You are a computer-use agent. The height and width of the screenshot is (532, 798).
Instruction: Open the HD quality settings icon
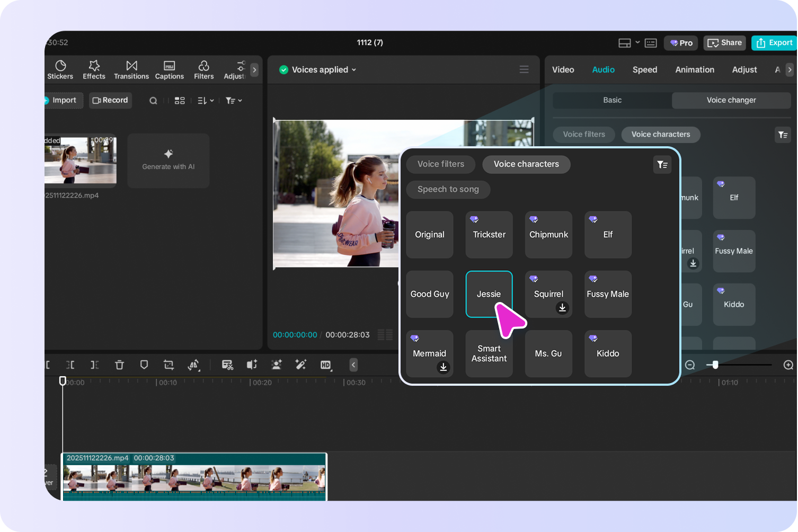click(x=326, y=365)
